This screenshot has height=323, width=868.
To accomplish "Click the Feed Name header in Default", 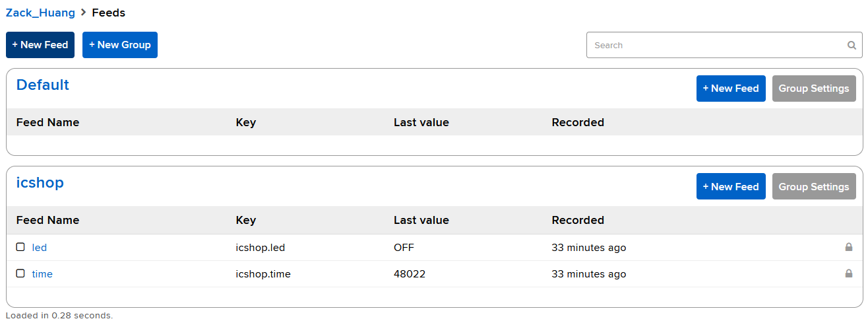I will 47,122.
